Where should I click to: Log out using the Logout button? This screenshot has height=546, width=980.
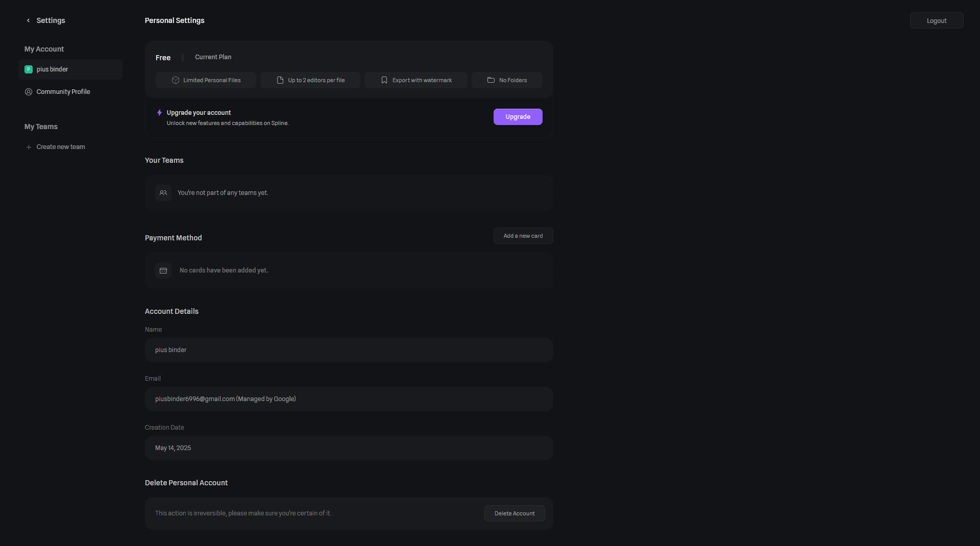pyautogui.click(x=936, y=21)
